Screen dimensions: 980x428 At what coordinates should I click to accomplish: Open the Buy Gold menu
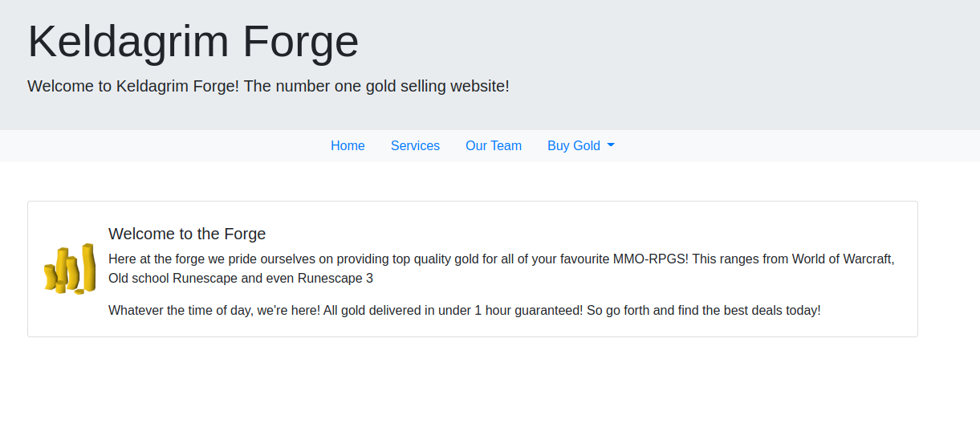pyautogui.click(x=581, y=145)
